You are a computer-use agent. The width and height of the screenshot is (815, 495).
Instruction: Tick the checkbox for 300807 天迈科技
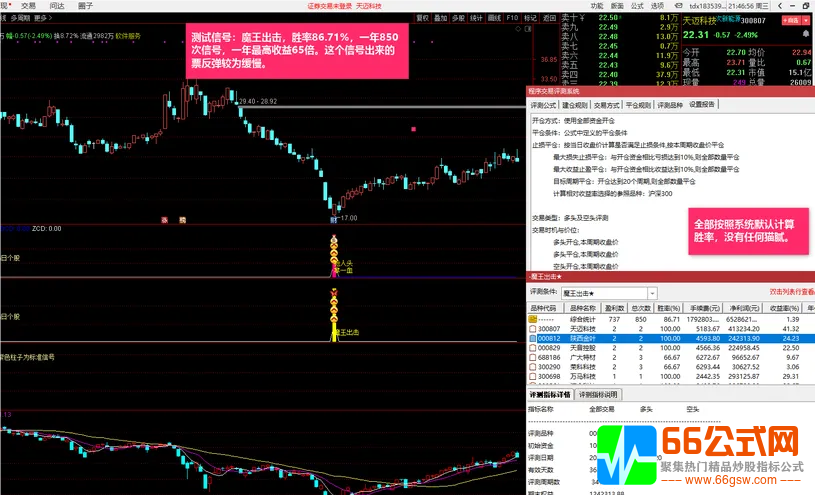tap(534, 328)
